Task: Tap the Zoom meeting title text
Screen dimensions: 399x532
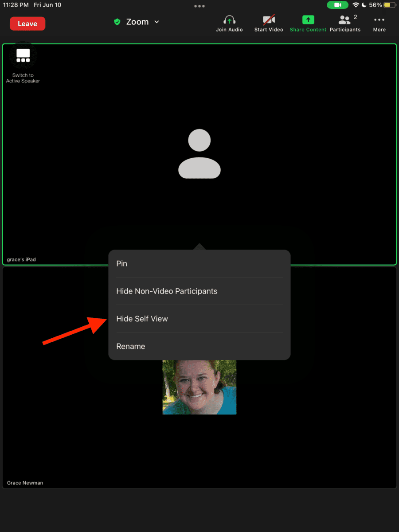Action: tap(137, 21)
